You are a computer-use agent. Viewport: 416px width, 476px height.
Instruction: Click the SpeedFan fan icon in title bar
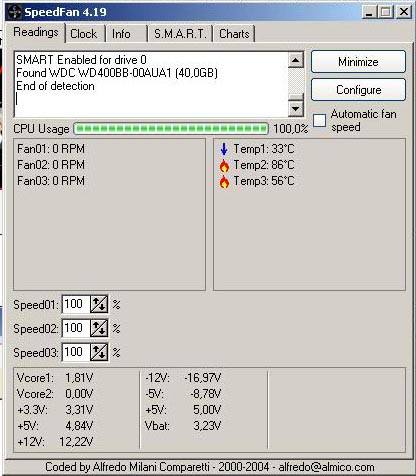pyautogui.click(x=14, y=12)
